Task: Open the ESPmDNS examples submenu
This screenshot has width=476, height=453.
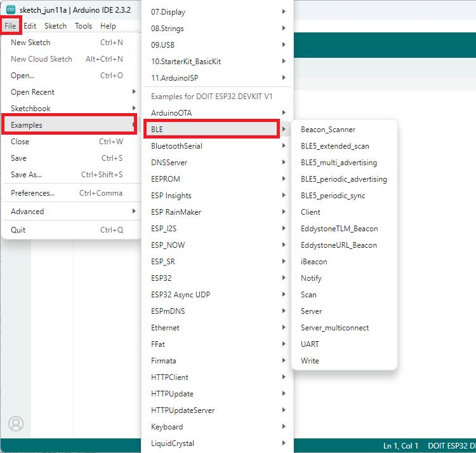Action: tap(217, 311)
